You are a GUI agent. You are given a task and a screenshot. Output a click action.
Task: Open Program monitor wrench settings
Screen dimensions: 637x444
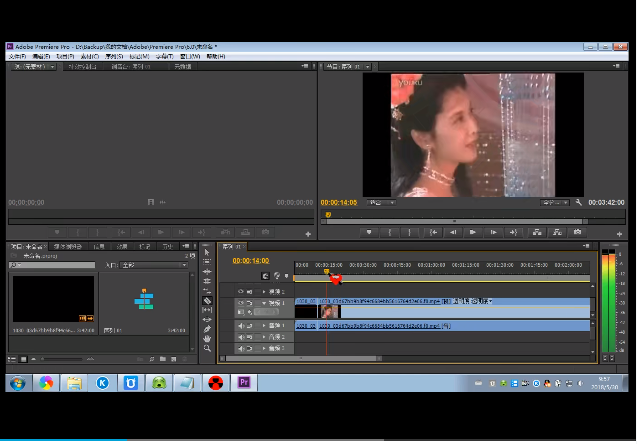578,202
